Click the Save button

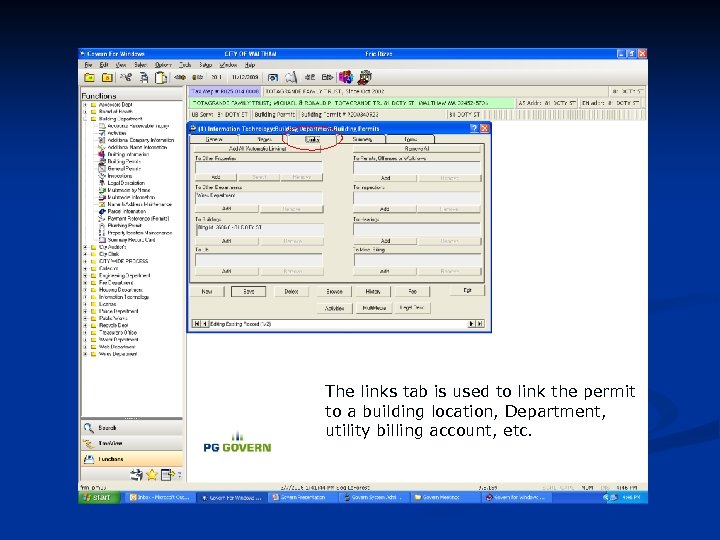tap(248, 292)
